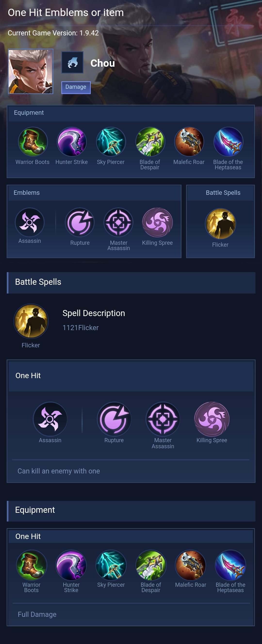Select Malefic Roar in bottom One Hit build
The width and height of the screenshot is (262, 644).
point(190,565)
